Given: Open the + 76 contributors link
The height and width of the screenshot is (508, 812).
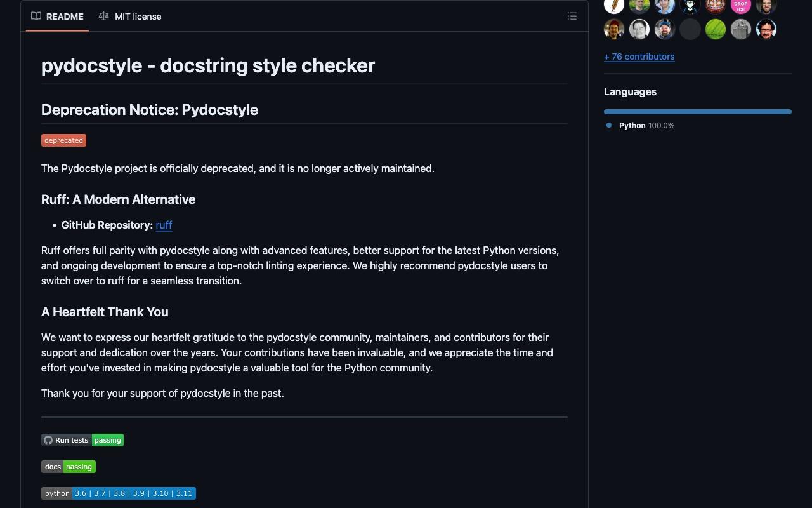Looking at the screenshot, I should pyautogui.click(x=639, y=57).
